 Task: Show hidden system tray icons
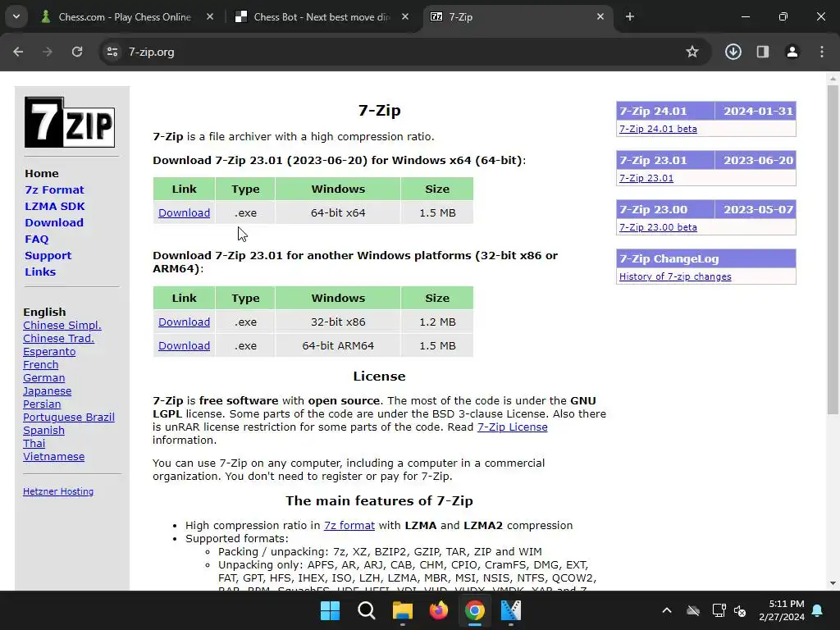667,610
